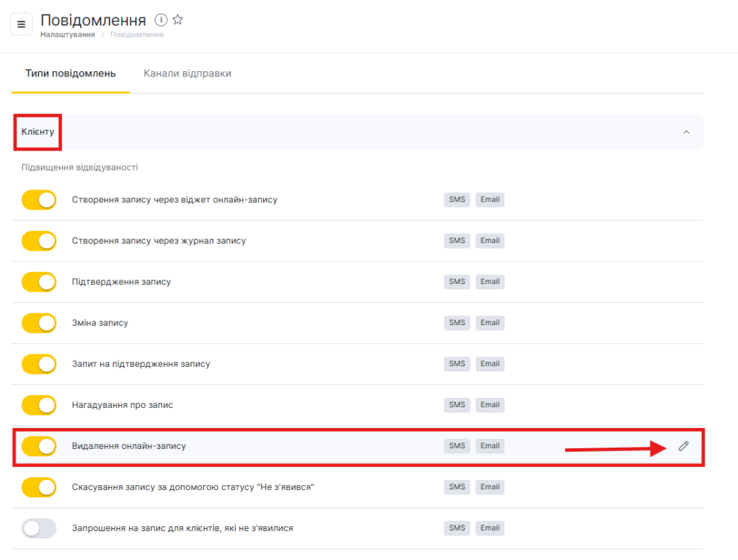Disable Створення запису через журнал запису toggle

[39, 241]
